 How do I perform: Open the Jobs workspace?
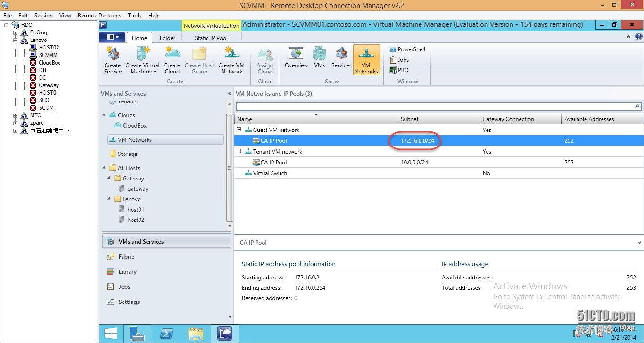166,287
